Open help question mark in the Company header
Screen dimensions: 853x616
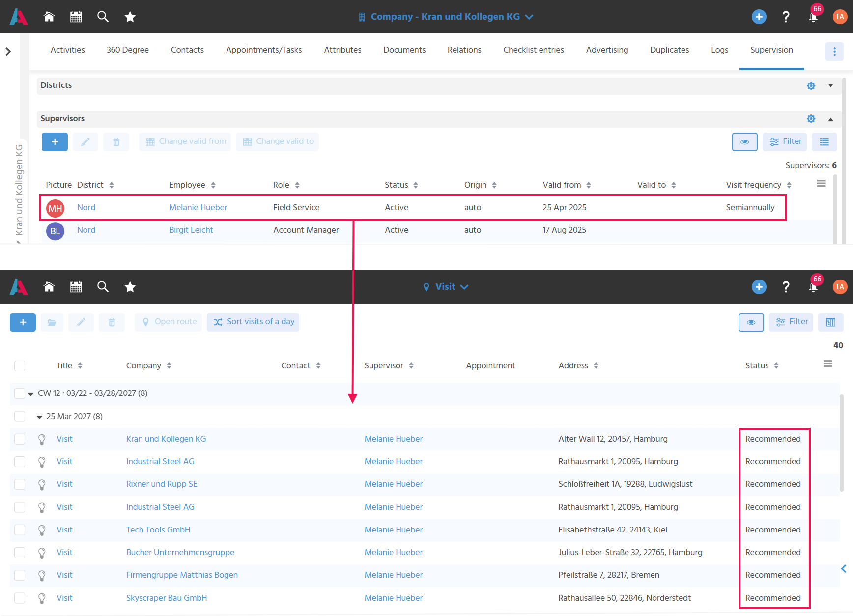pyautogui.click(x=786, y=17)
